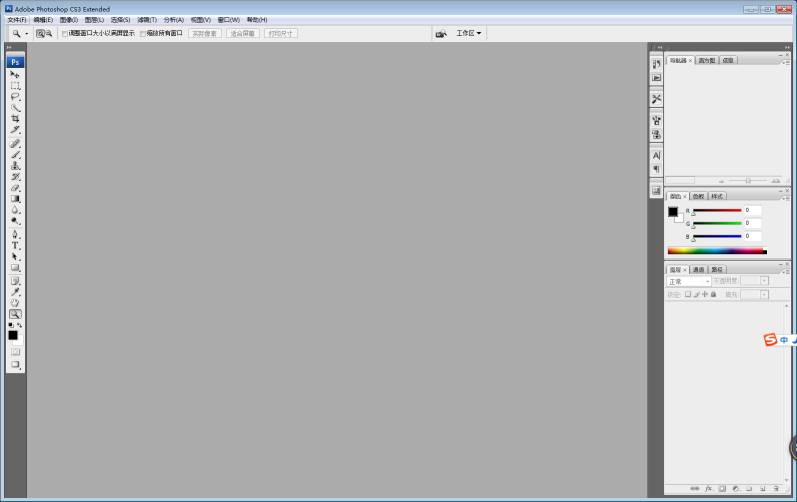
Task: Activate the Zoom tool in the toolbox
Action: [x=15, y=314]
